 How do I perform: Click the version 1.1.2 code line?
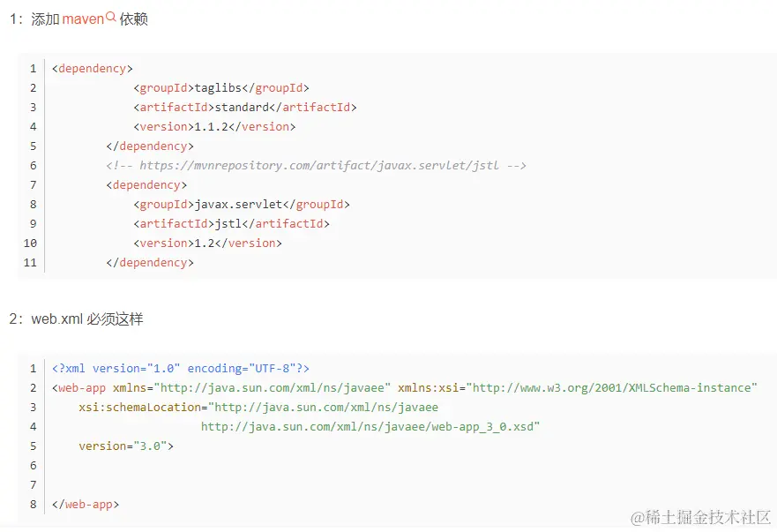pos(214,127)
